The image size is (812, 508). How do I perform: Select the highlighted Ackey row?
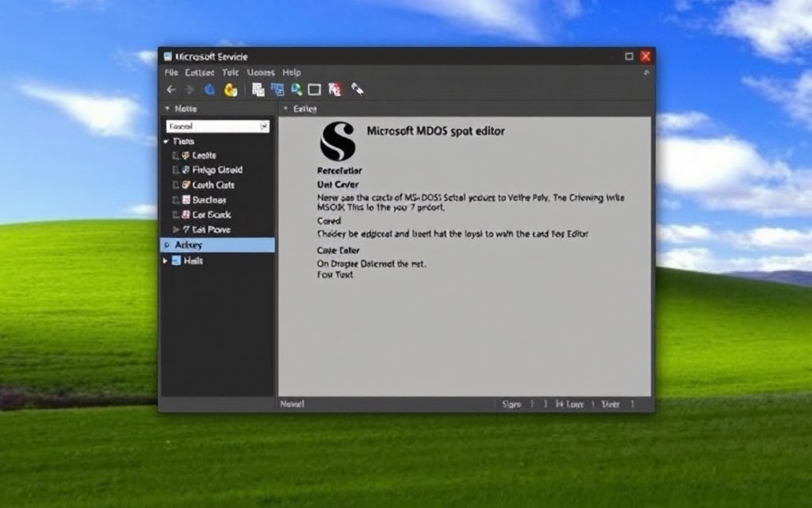217,245
